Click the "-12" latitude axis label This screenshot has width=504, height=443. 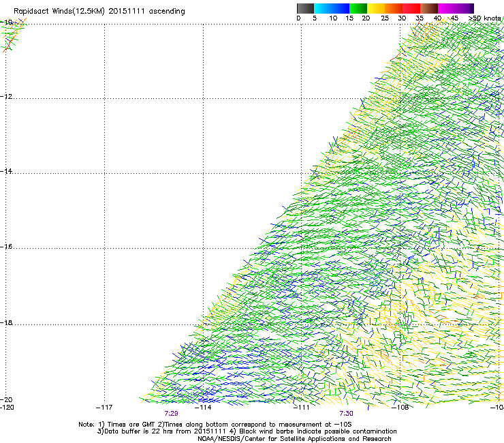click(6, 97)
